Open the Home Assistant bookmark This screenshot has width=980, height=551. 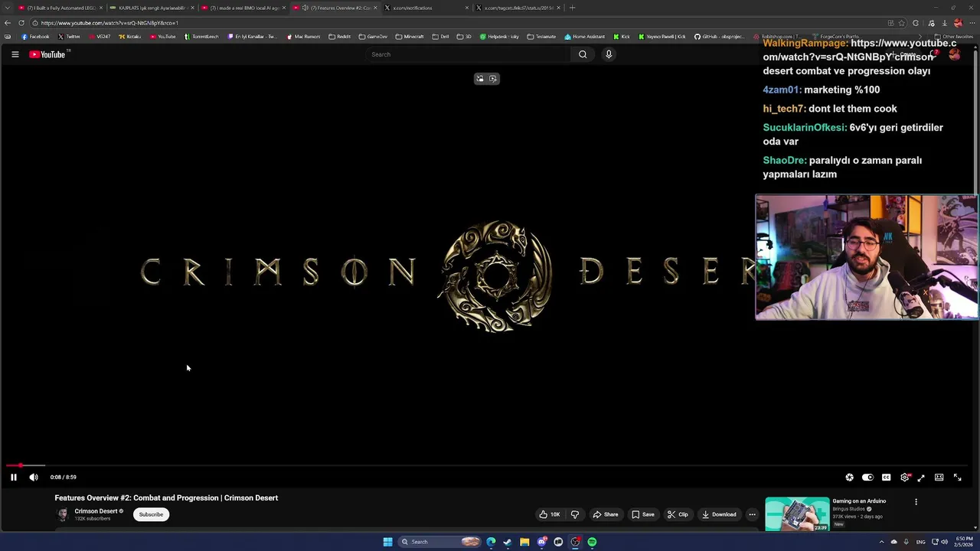click(585, 37)
